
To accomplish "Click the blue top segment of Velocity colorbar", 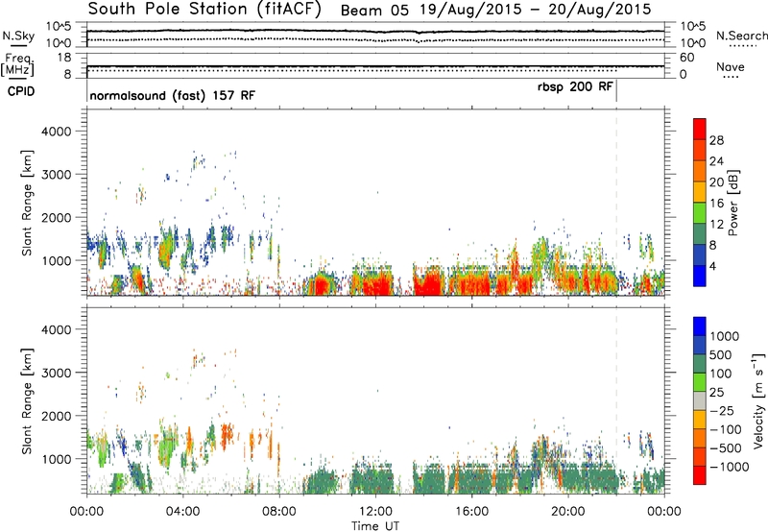I will pyautogui.click(x=700, y=326).
